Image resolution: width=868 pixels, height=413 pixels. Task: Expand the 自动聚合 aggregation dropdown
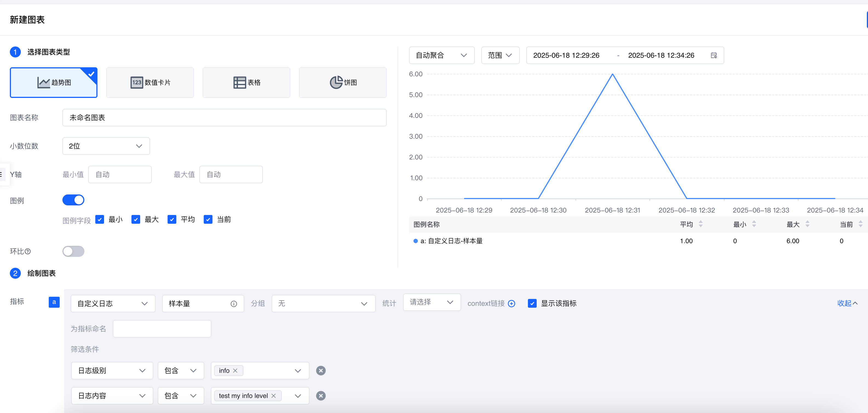(x=442, y=55)
